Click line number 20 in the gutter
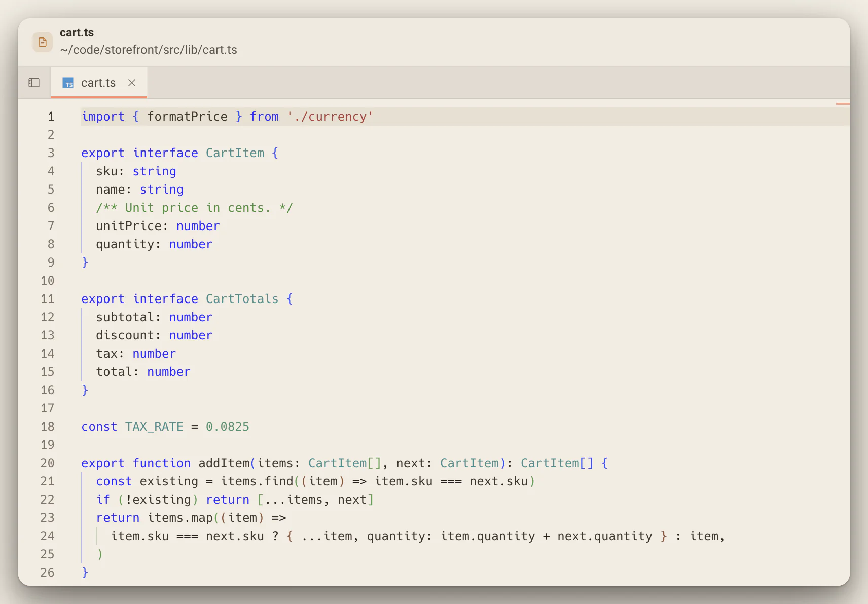This screenshot has width=868, height=604. point(48,463)
